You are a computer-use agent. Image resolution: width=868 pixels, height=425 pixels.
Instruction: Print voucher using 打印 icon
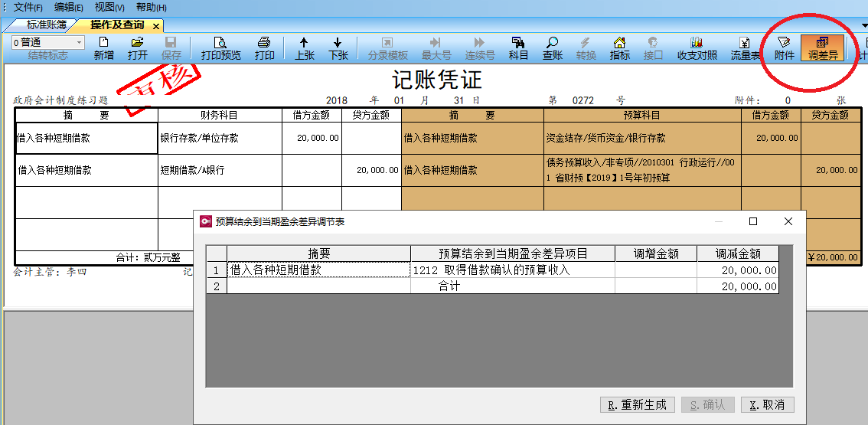(264, 48)
